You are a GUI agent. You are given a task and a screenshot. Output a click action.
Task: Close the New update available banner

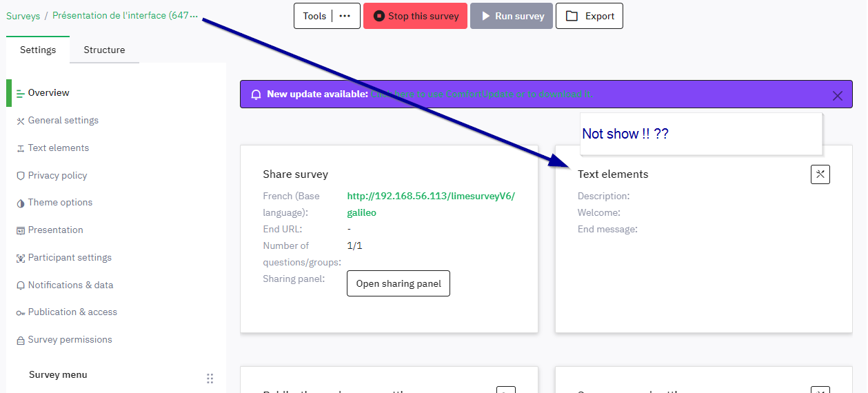pyautogui.click(x=838, y=96)
